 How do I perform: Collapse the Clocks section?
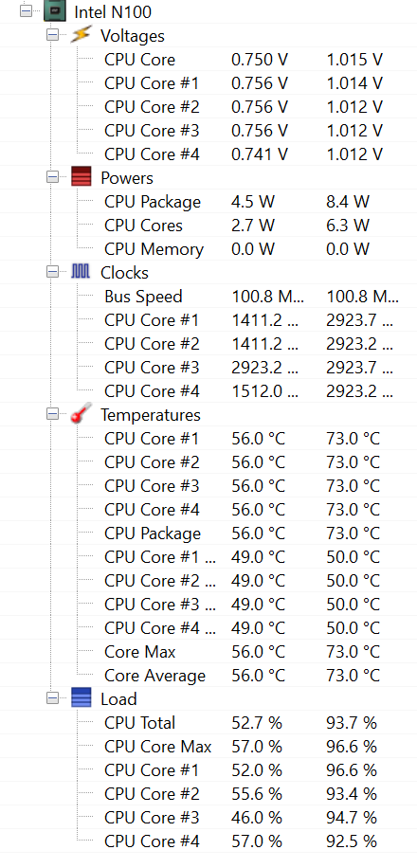(x=53, y=272)
